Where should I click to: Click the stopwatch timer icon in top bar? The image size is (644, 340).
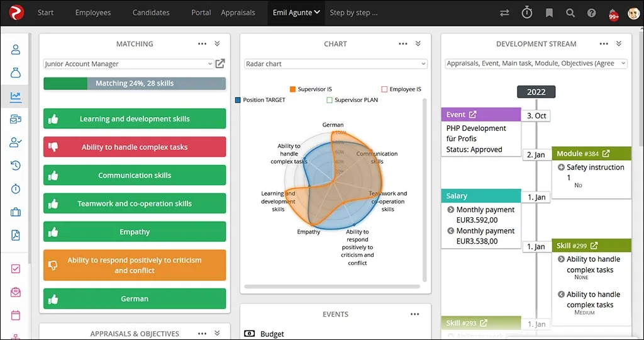point(527,13)
